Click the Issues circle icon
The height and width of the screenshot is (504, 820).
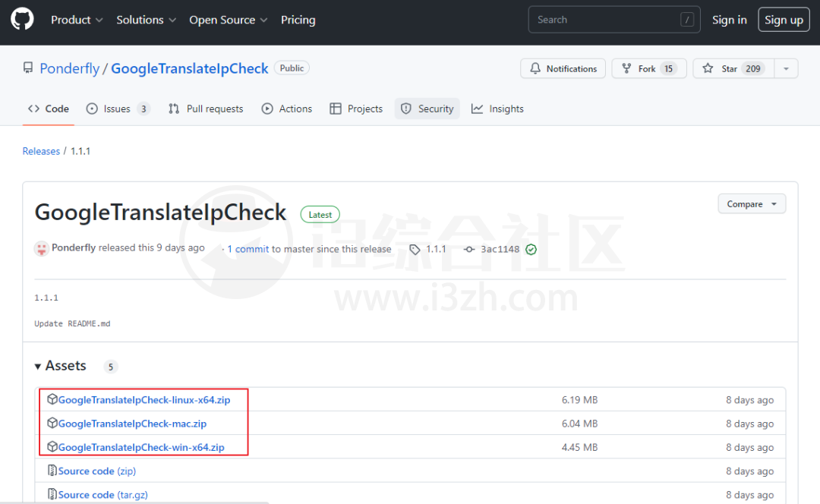[92, 109]
